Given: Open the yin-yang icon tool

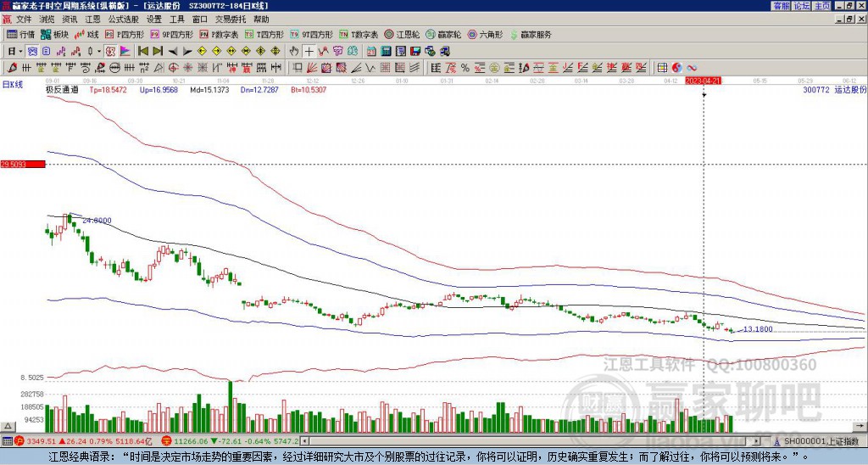Looking at the screenshot, I should coord(676,68).
